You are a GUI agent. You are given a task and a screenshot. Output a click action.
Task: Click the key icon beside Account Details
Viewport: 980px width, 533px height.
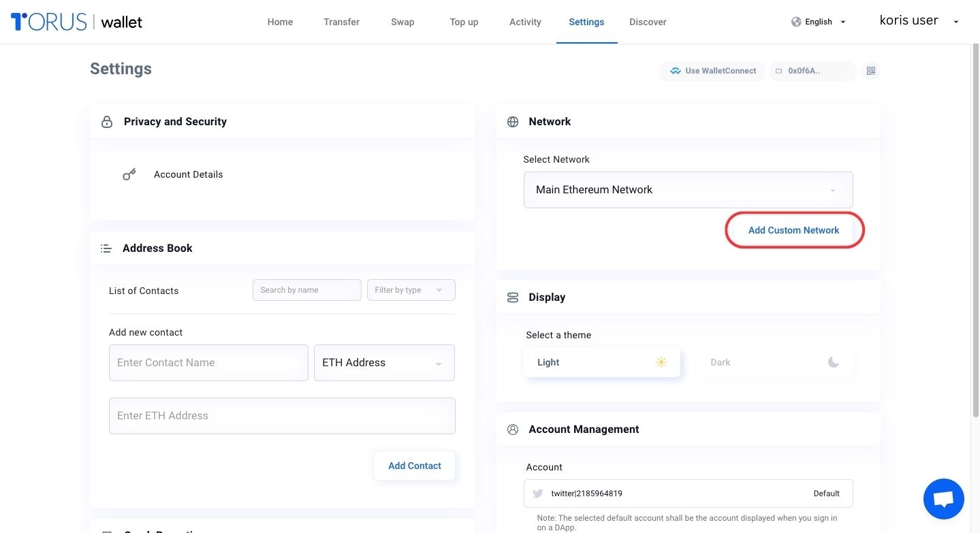[129, 175]
